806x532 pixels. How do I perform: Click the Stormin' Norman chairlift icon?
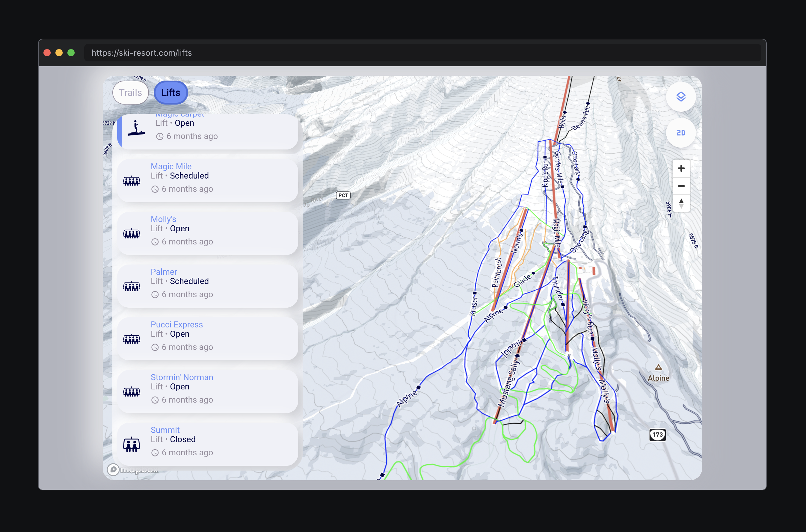tap(131, 392)
